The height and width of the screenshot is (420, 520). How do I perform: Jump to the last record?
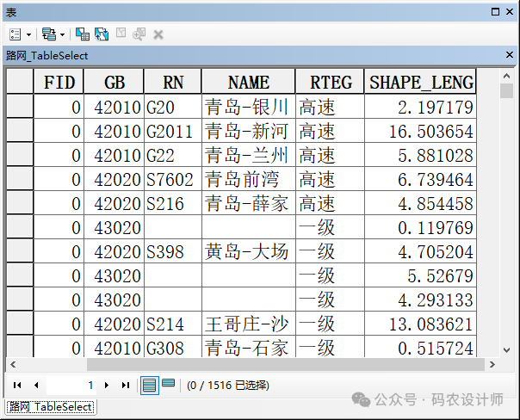click(x=126, y=385)
